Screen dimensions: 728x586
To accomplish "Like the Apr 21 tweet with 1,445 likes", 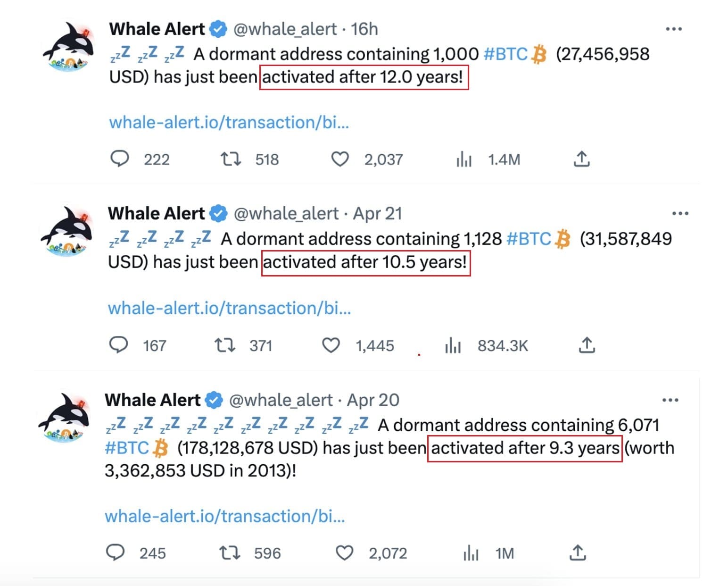I will (331, 345).
